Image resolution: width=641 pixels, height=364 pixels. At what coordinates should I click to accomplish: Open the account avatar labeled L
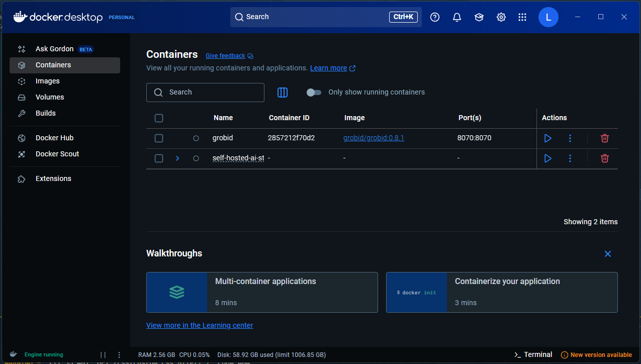pos(548,17)
